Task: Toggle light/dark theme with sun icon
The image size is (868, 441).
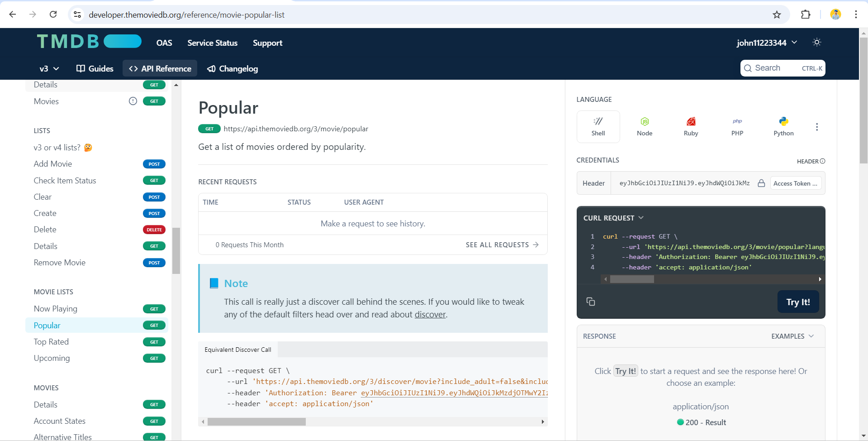Action: pyautogui.click(x=816, y=42)
